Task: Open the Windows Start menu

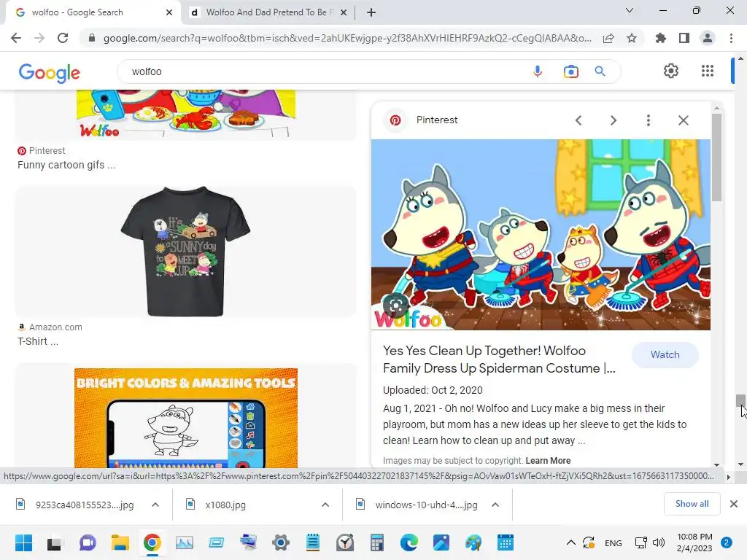Action: tap(23, 542)
